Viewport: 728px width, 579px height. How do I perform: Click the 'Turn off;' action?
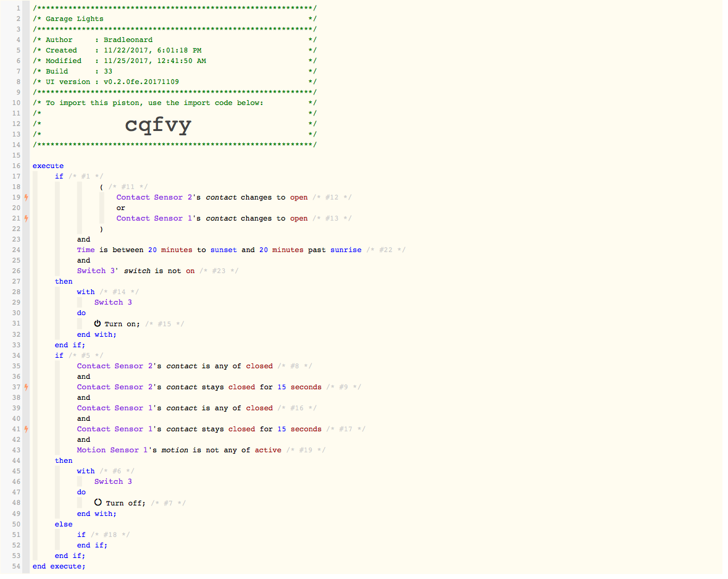click(x=125, y=503)
